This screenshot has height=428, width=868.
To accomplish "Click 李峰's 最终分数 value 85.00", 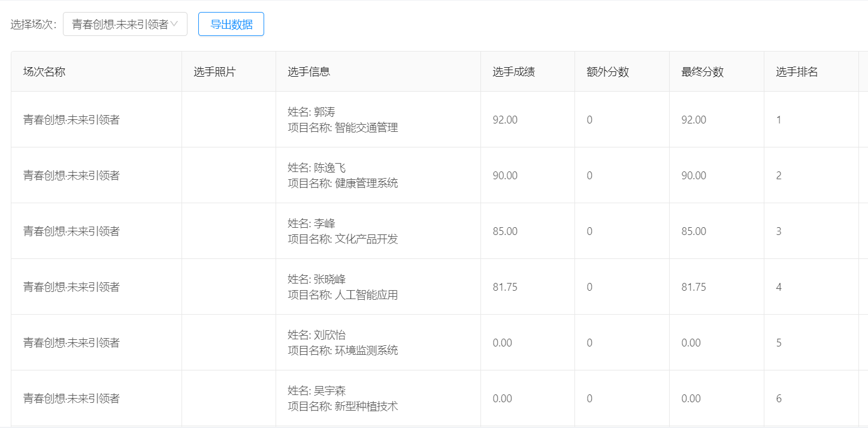I will pyautogui.click(x=694, y=231).
